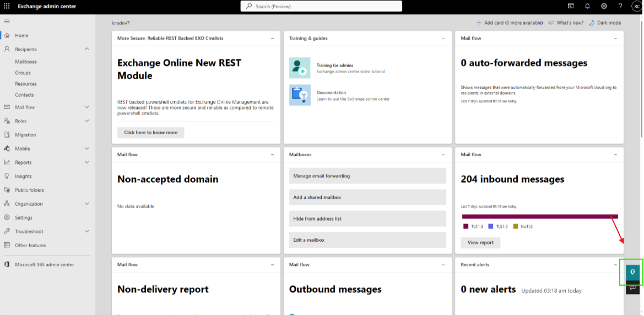Click the Documentation clipboard thumbnail
This screenshot has height=316, width=644.
(300, 95)
